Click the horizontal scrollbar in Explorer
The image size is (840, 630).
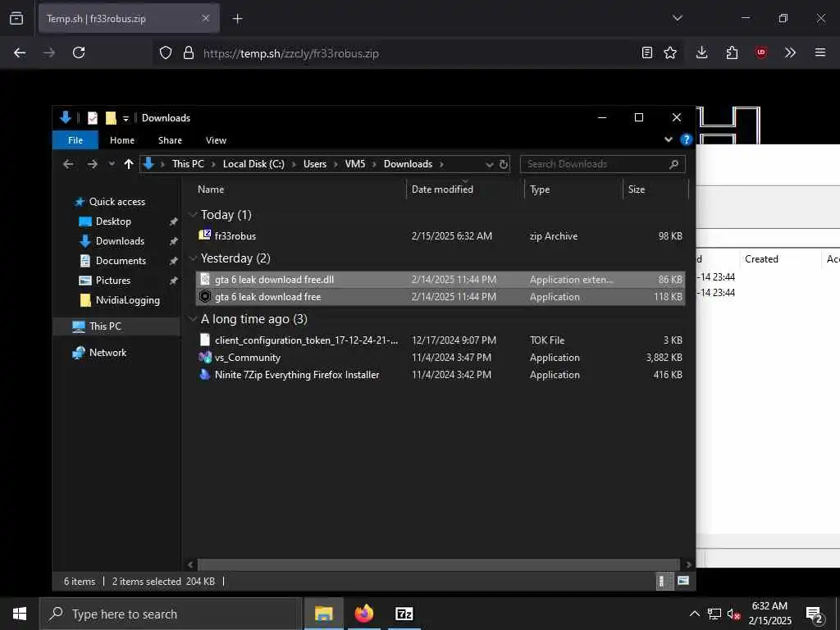click(438, 564)
